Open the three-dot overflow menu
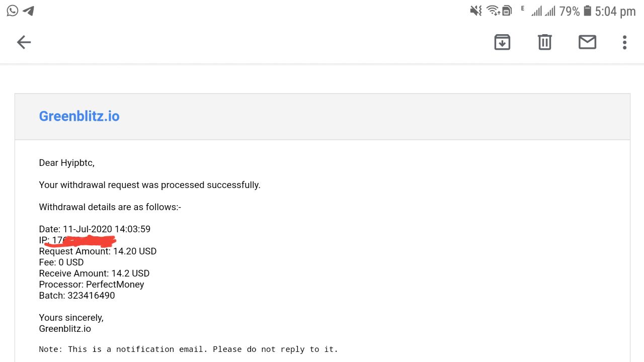The image size is (644, 362). [x=624, y=42]
